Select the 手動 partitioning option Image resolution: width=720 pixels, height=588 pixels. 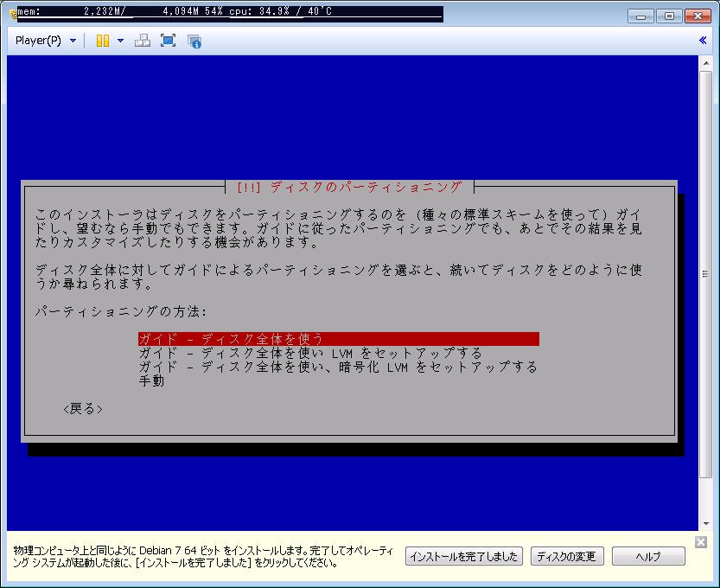151,380
